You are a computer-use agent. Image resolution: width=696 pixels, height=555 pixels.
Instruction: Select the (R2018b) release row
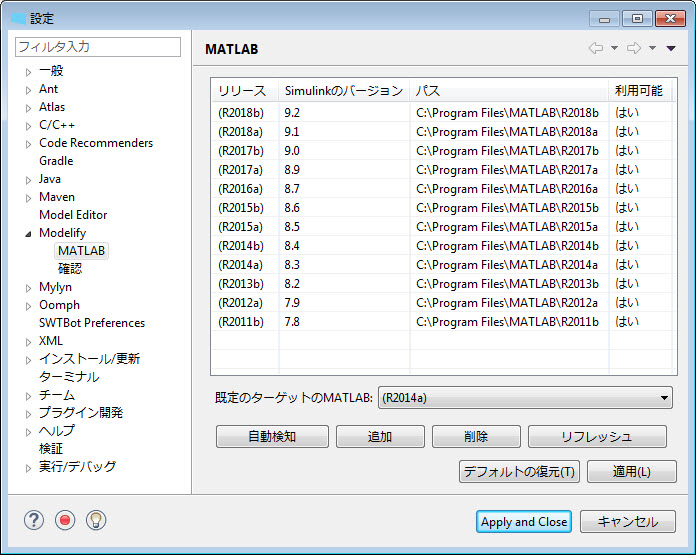click(444, 113)
